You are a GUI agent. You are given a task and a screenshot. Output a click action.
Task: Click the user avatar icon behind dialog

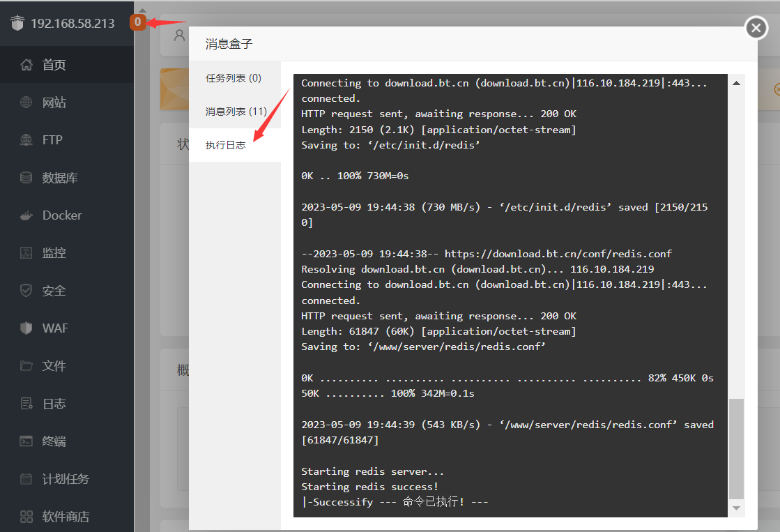click(x=180, y=36)
